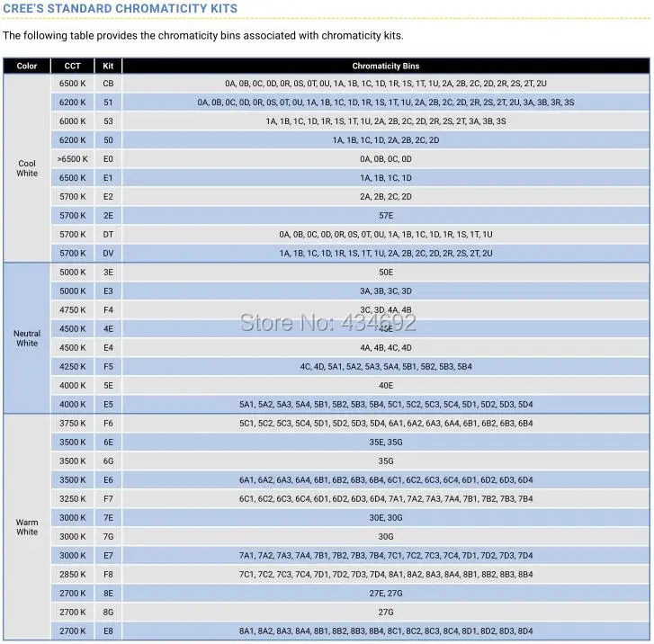Click kit code "E7"
This screenshot has width=654, height=644.
pyautogui.click(x=108, y=555)
